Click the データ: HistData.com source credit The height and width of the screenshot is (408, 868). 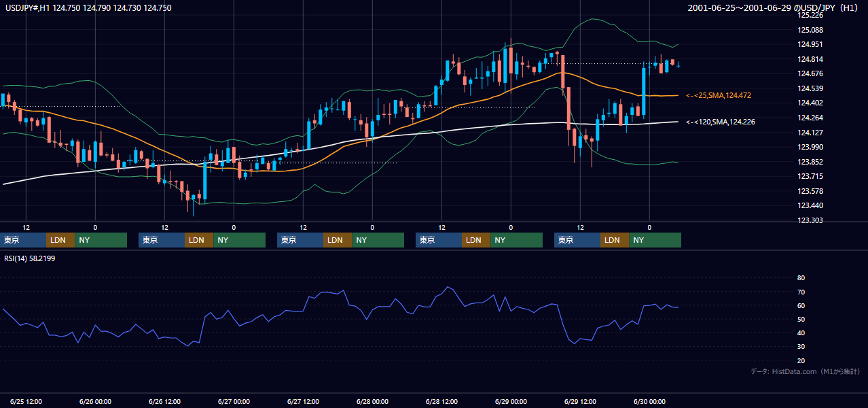pos(806,372)
